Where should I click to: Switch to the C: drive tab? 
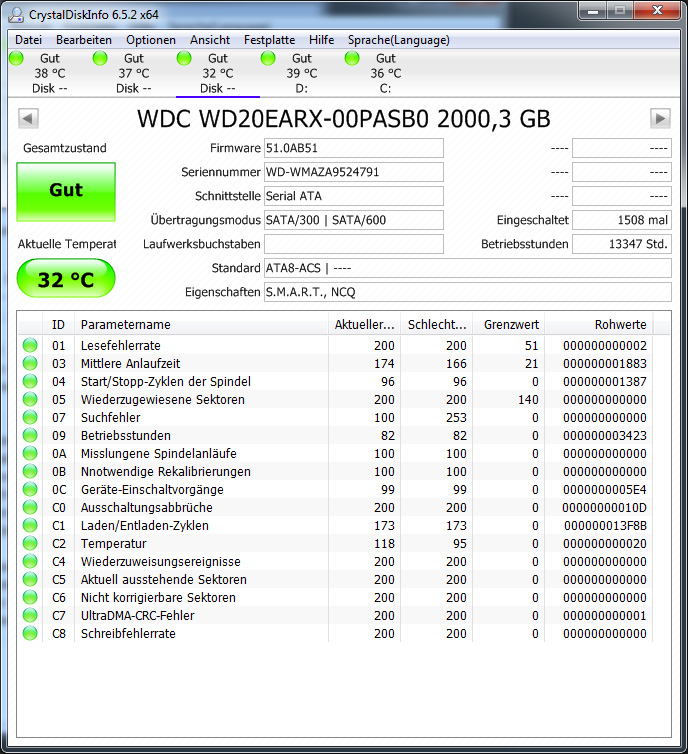(386, 73)
